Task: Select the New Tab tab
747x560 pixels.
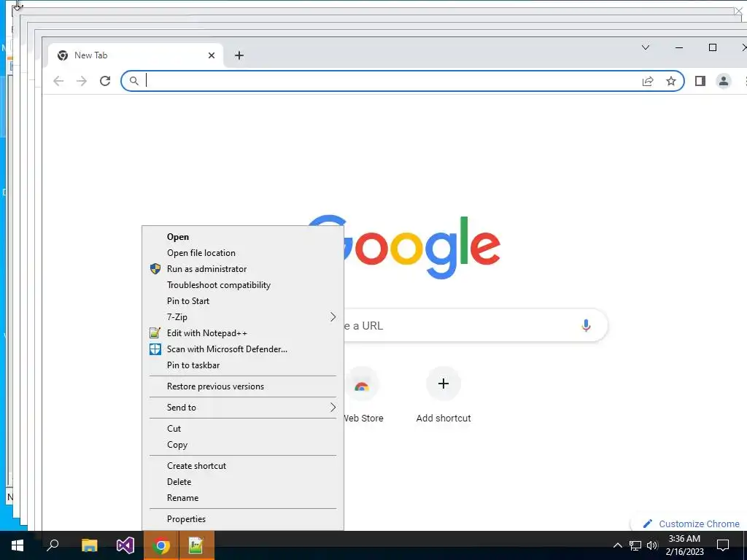Action: point(136,55)
